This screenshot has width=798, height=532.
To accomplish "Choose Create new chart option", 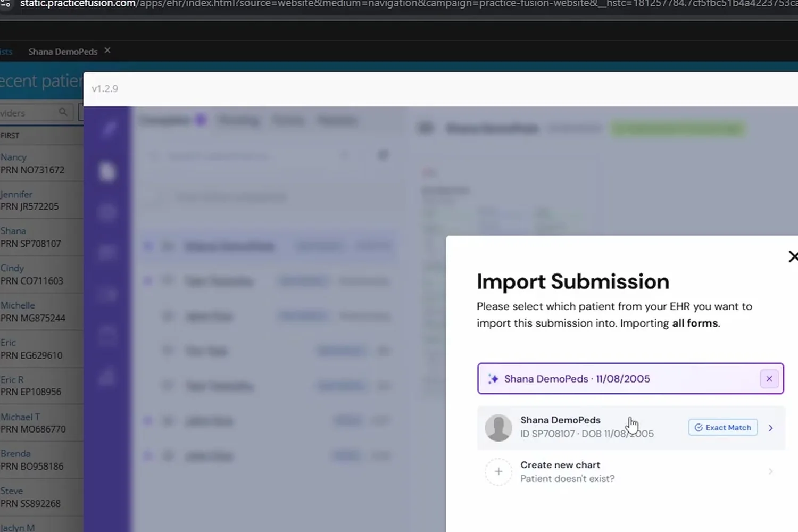I will tap(631, 471).
